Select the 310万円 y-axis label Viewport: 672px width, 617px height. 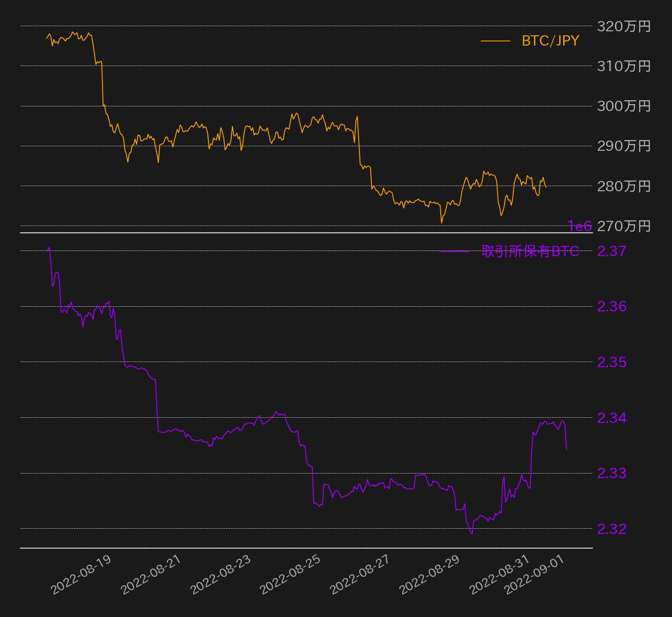pos(624,66)
